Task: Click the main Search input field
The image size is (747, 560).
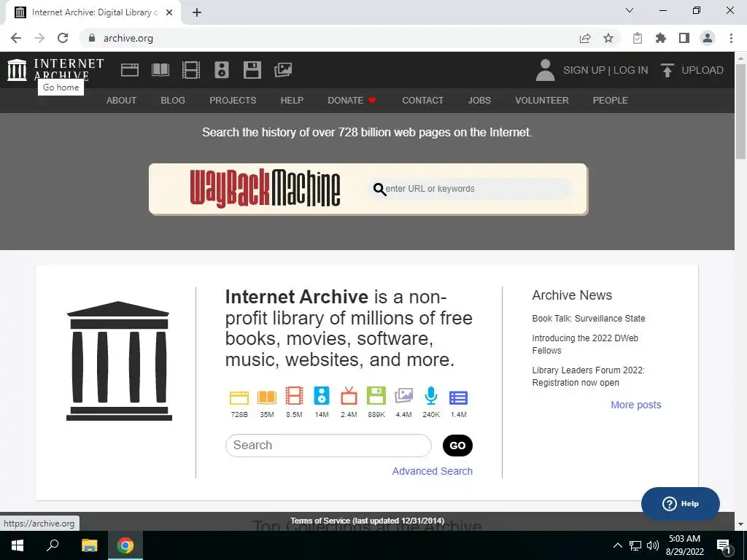Action: [328, 446]
